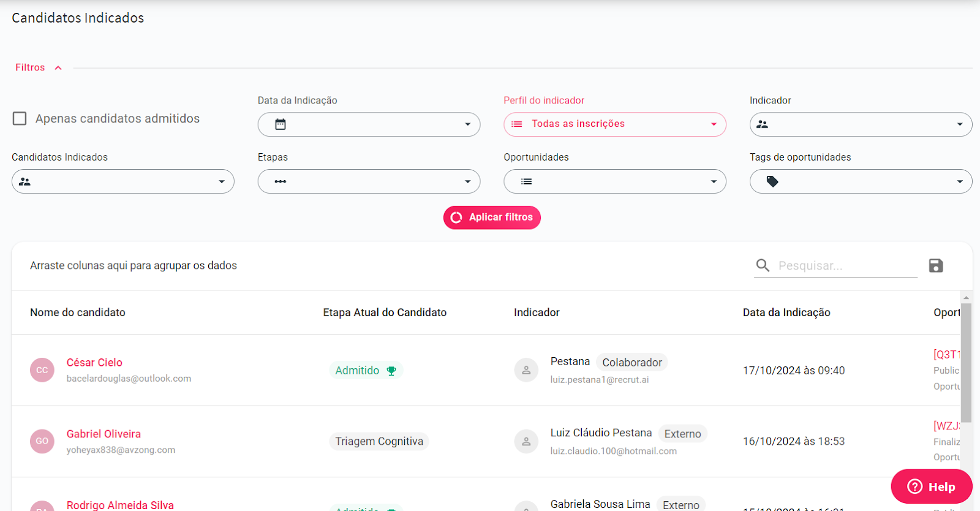
Task: Click the Data da Indicação column header
Action: click(786, 312)
